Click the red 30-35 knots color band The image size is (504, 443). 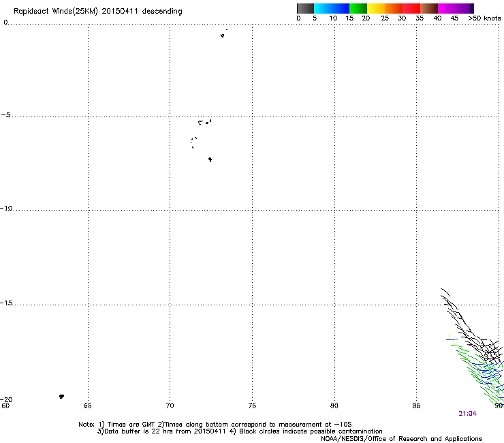(x=411, y=8)
